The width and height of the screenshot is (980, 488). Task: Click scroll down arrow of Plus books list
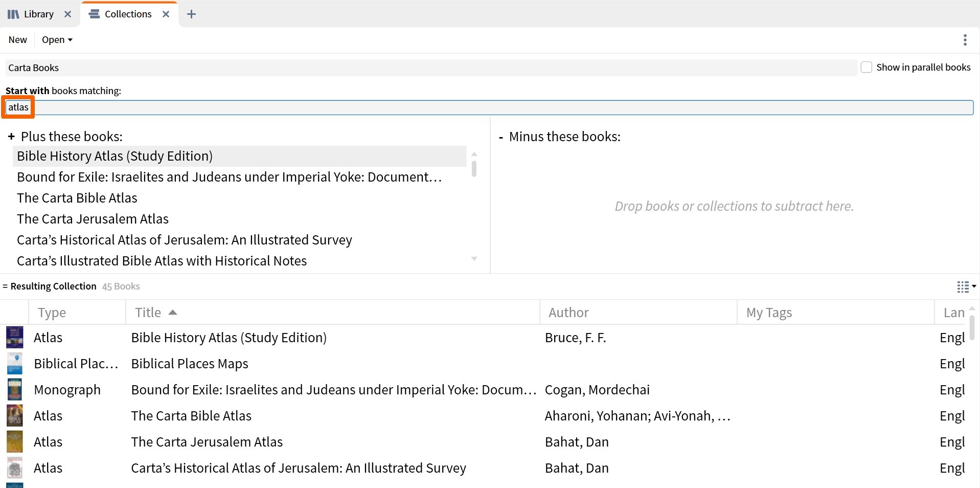[x=474, y=259]
